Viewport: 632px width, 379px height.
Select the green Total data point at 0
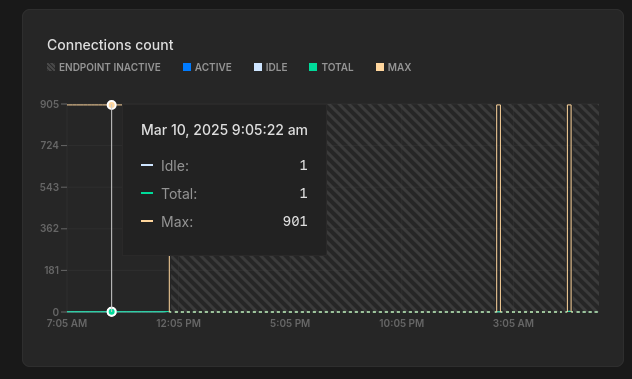point(112,312)
